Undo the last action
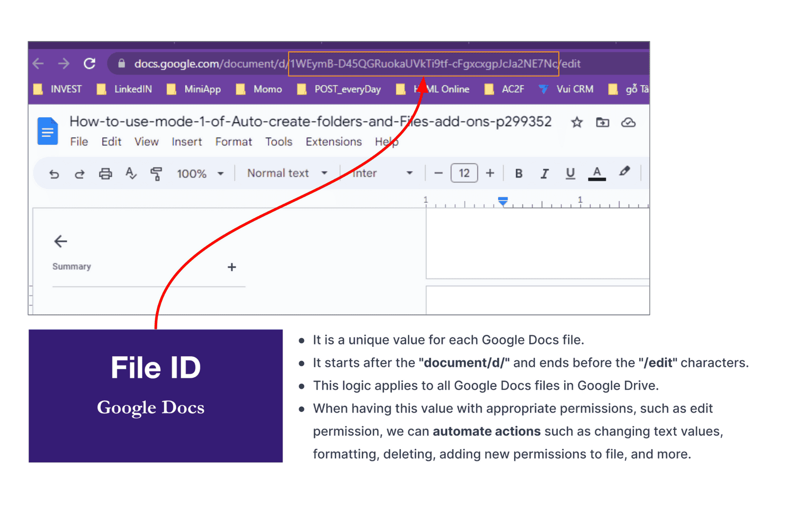The width and height of the screenshot is (812, 508). point(54,173)
